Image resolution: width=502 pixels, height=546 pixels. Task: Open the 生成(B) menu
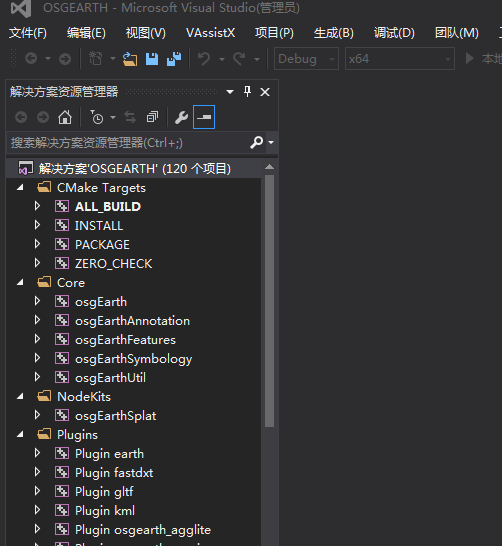click(x=334, y=33)
